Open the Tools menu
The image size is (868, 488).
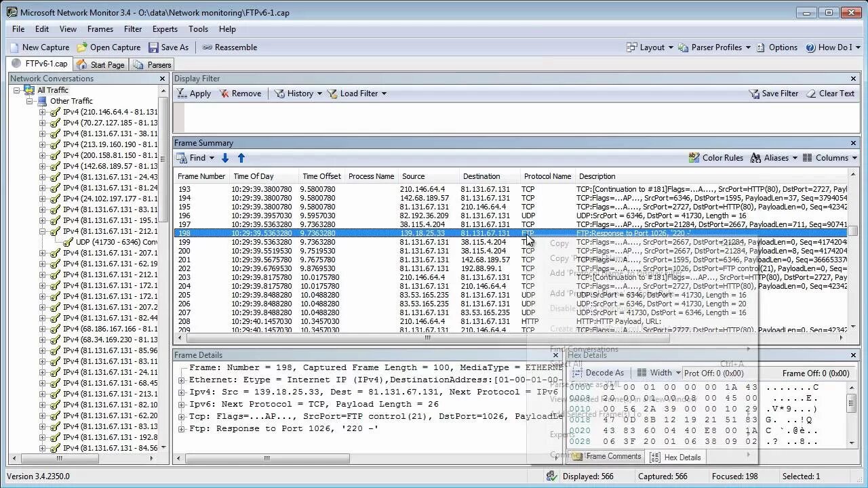coord(198,29)
